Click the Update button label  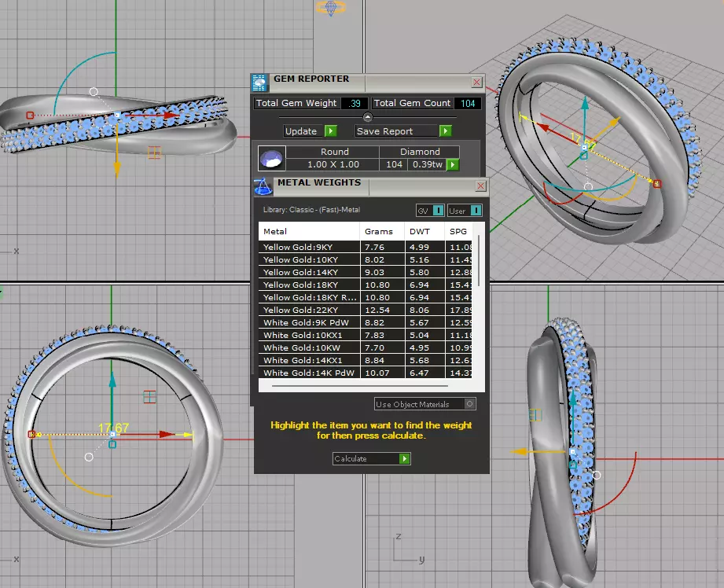[x=301, y=131]
